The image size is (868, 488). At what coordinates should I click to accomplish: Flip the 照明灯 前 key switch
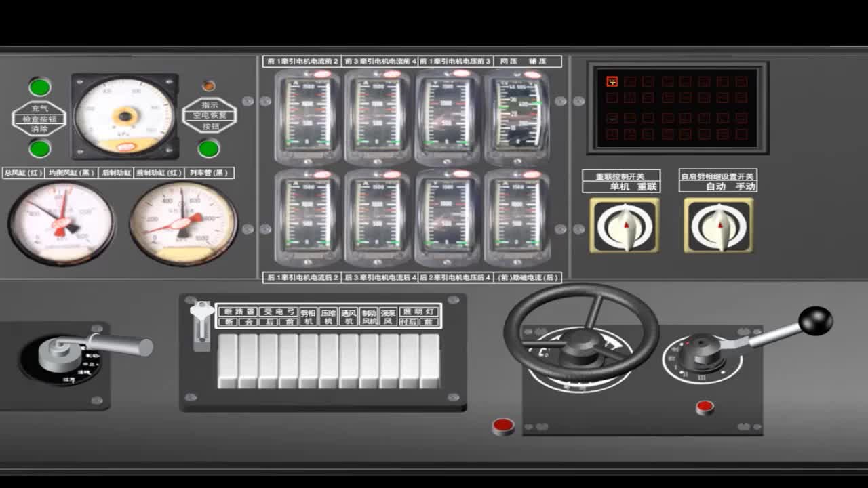tap(430, 361)
